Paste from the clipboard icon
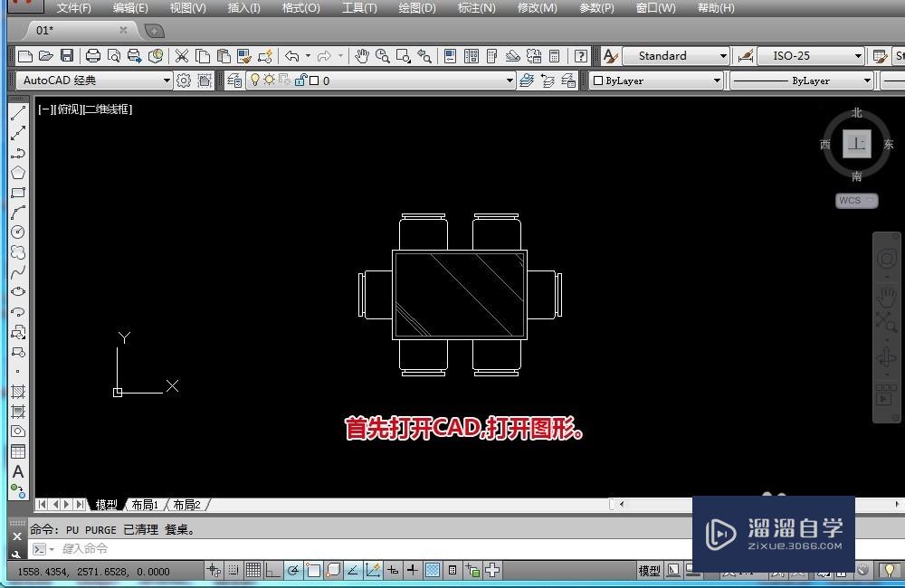Image resolution: width=905 pixels, height=588 pixels. point(224,56)
